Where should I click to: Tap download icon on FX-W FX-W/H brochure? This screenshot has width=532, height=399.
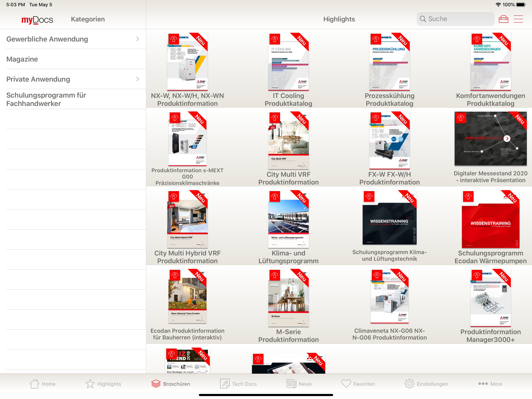[376, 118]
